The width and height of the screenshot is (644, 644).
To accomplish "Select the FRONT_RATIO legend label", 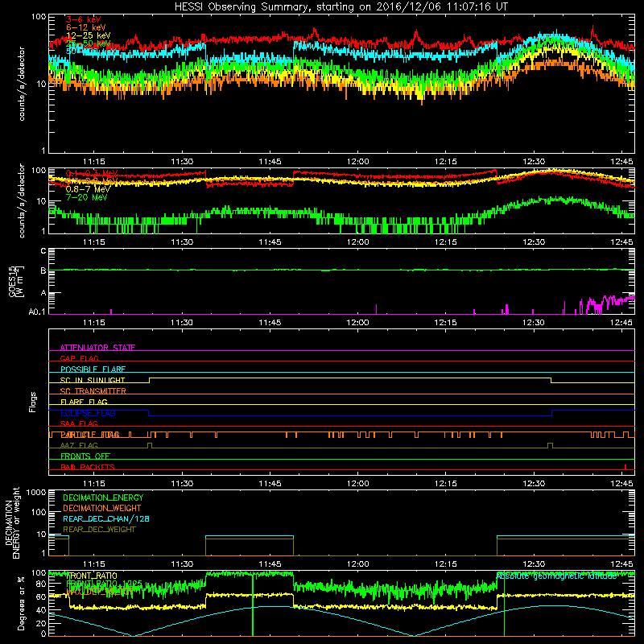I will (92, 576).
